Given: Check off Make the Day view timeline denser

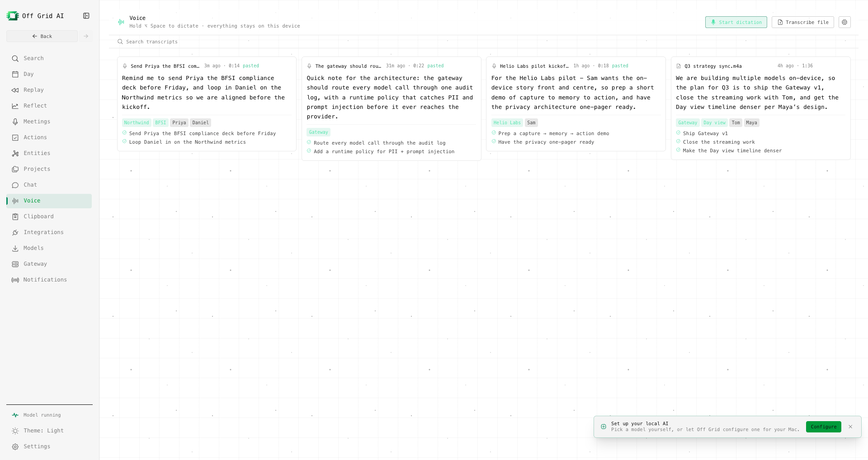Looking at the screenshot, I should [678, 150].
